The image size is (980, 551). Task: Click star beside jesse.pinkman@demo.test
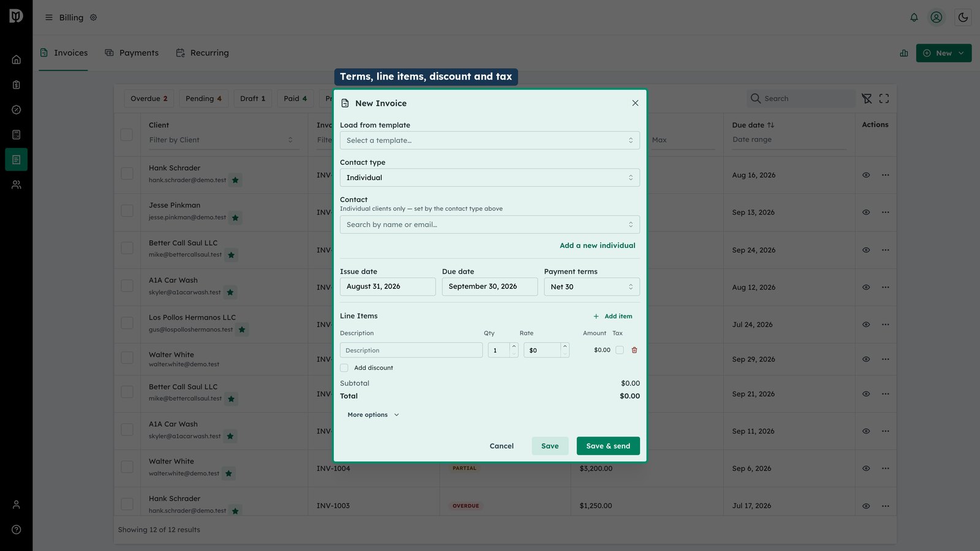pos(235,217)
